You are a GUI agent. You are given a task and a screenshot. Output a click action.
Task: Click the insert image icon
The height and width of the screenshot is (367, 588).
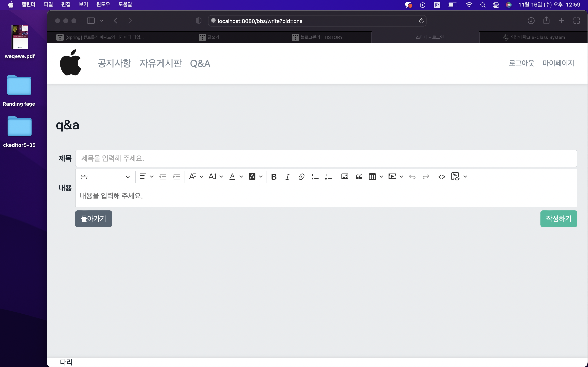coord(345,177)
